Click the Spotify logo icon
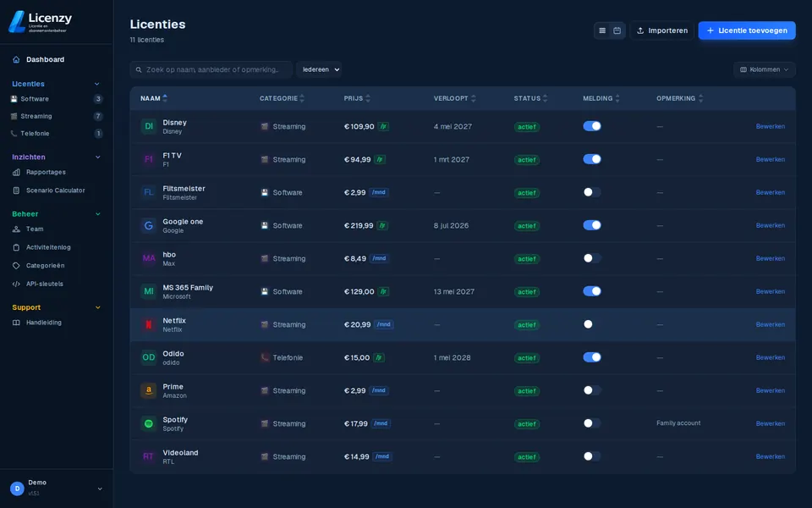 [x=149, y=423]
